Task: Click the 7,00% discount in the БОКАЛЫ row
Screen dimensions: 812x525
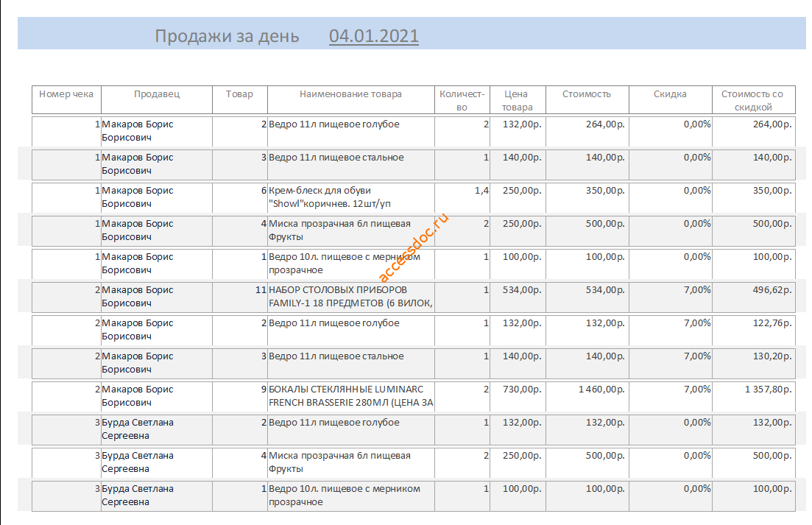Action: 697,390
